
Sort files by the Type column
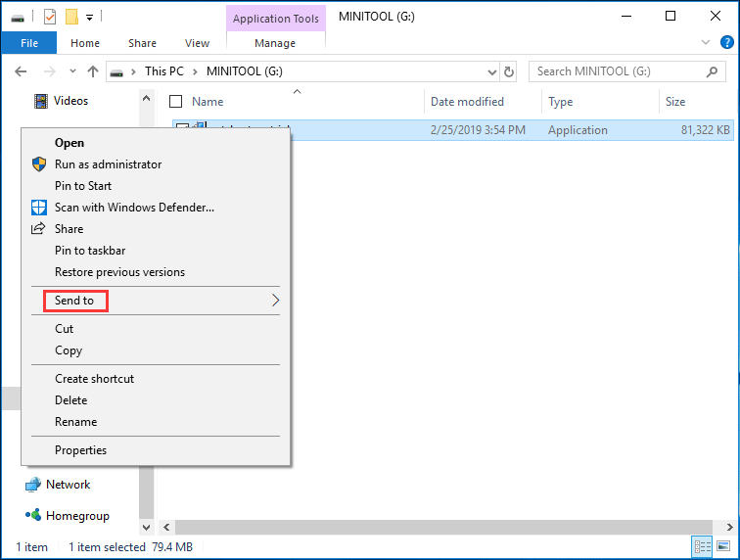coord(560,102)
